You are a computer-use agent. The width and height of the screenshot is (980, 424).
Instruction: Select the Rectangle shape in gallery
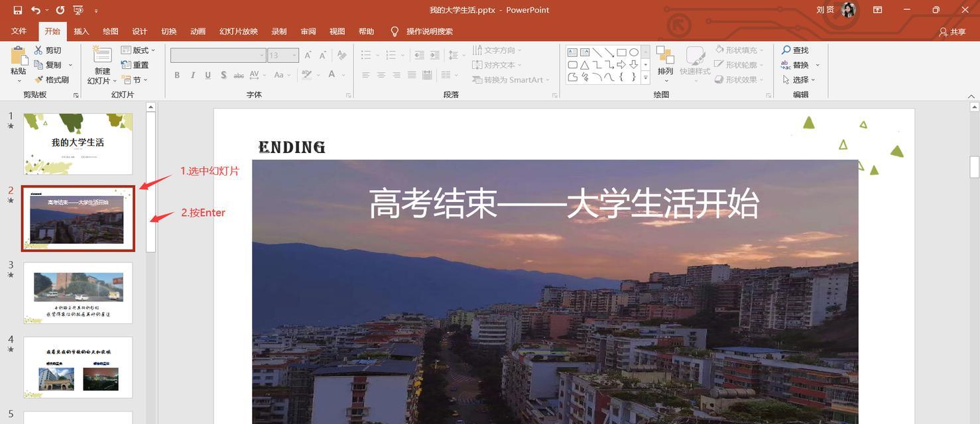pyautogui.click(x=621, y=52)
